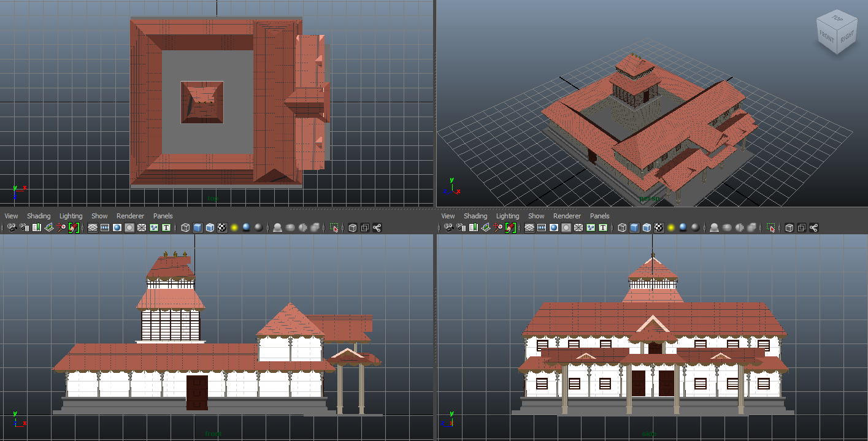Toggle Grid display in front panel toolbar
Viewport: 868px width, 441px height.
pyautogui.click(x=93, y=228)
